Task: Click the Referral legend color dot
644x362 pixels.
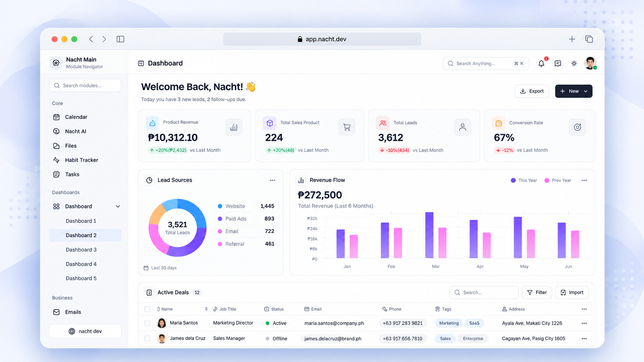Action: (x=220, y=244)
